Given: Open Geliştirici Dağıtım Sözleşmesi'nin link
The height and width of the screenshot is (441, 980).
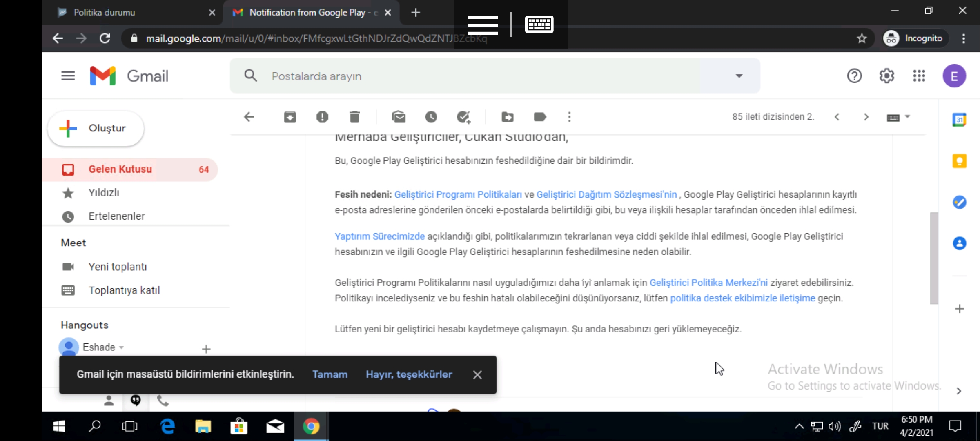Looking at the screenshot, I should pos(606,194).
